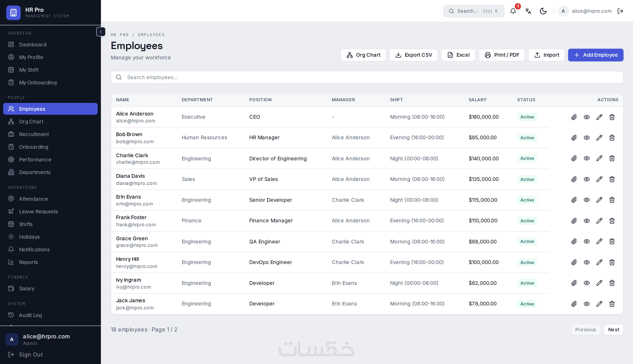The height and width of the screenshot is (364, 633).
Task: Open Audit Log in sidebar
Action: coord(50,315)
